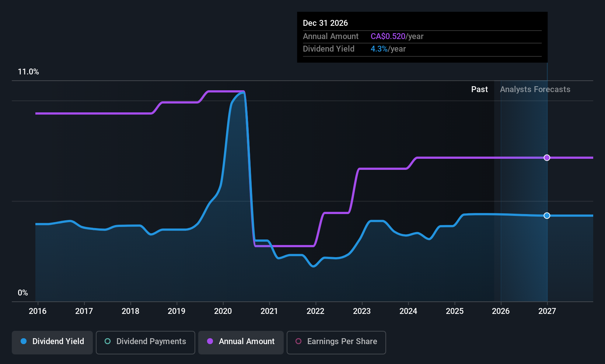Click the Past region label
Image resolution: width=605 pixels, height=364 pixels.
click(x=479, y=90)
